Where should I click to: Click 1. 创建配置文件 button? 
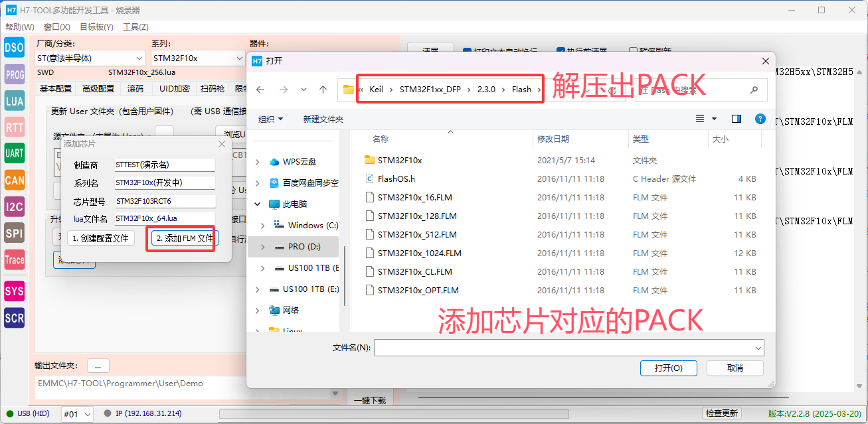(x=100, y=238)
